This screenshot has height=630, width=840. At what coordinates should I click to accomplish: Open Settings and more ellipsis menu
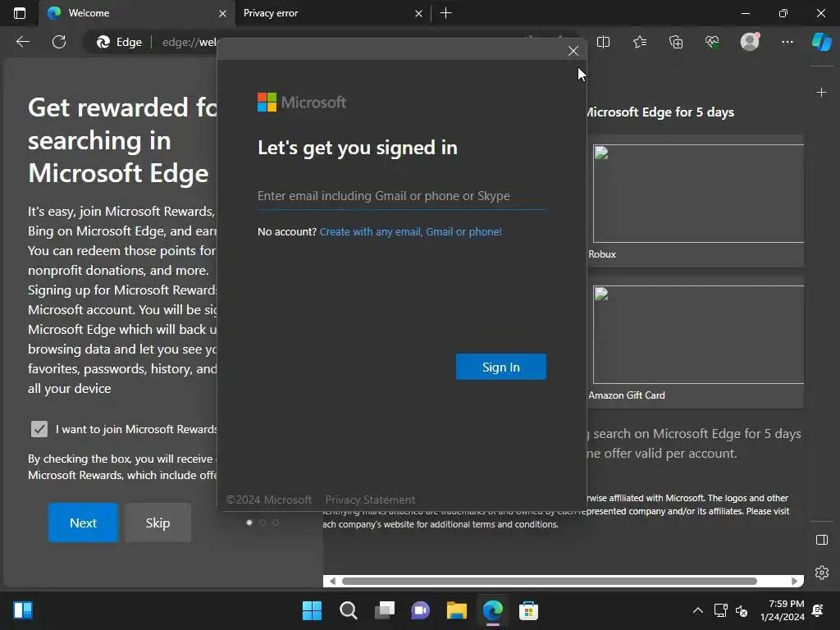coord(787,42)
